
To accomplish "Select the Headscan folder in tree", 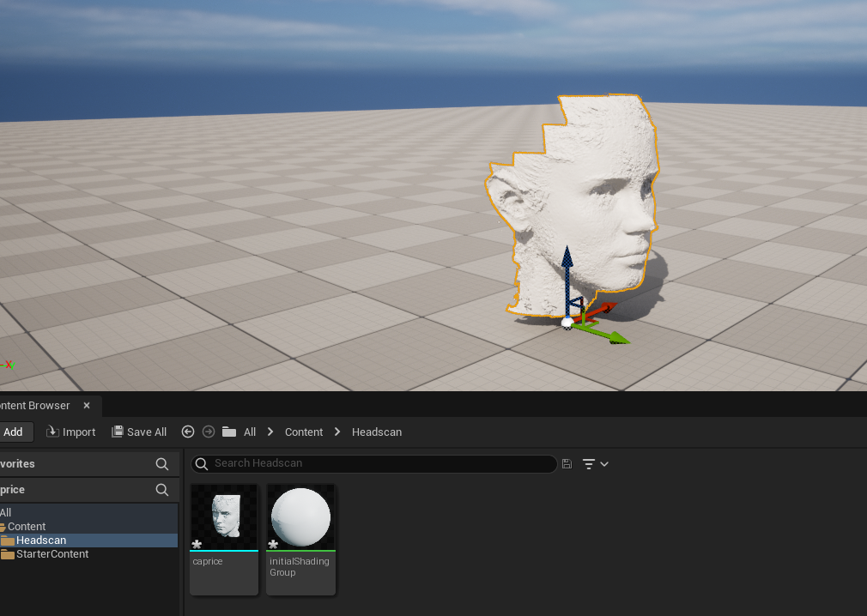I will pyautogui.click(x=40, y=540).
